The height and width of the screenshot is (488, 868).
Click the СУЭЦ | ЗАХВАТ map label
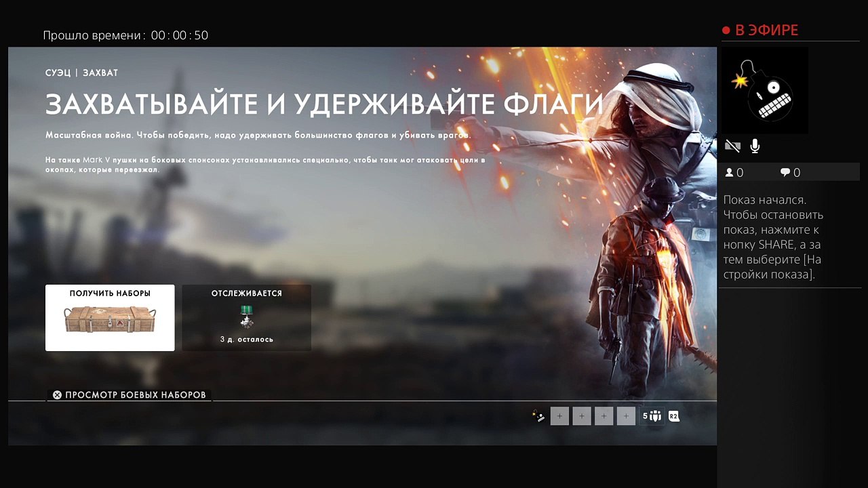click(x=81, y=73)
